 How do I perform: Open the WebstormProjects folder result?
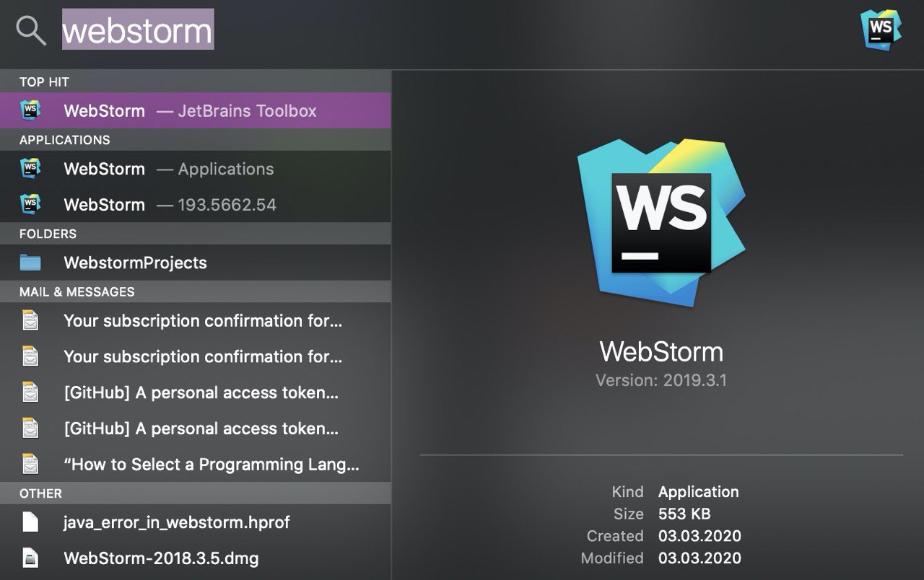pos(196,263)
